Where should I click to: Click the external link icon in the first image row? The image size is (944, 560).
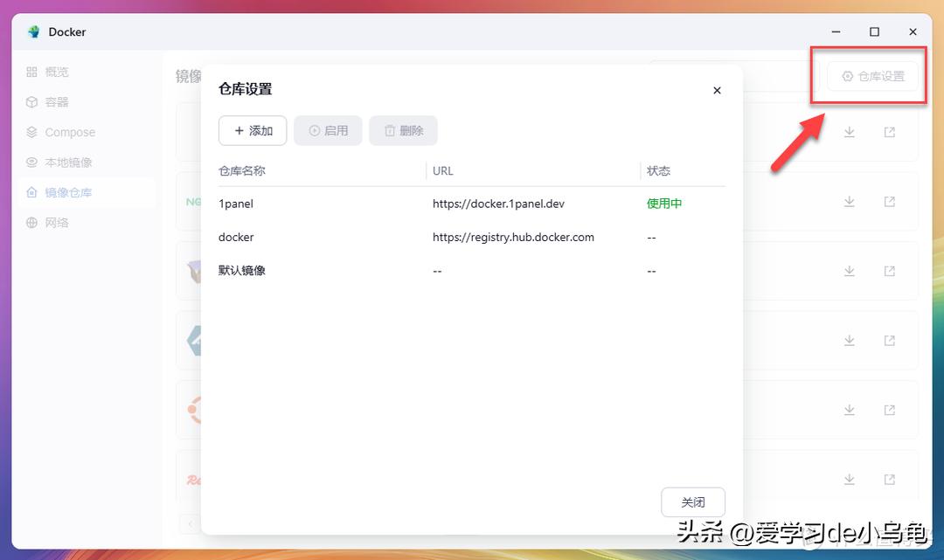click(x=889, y=133)
